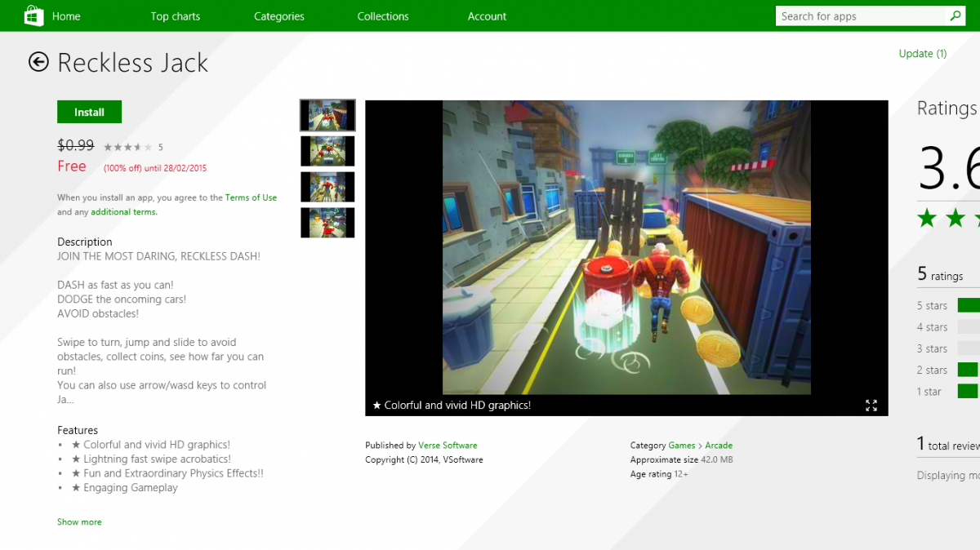Screen dimensions: 980x550
Task: Click the Features heading
Action: [78, 431]
